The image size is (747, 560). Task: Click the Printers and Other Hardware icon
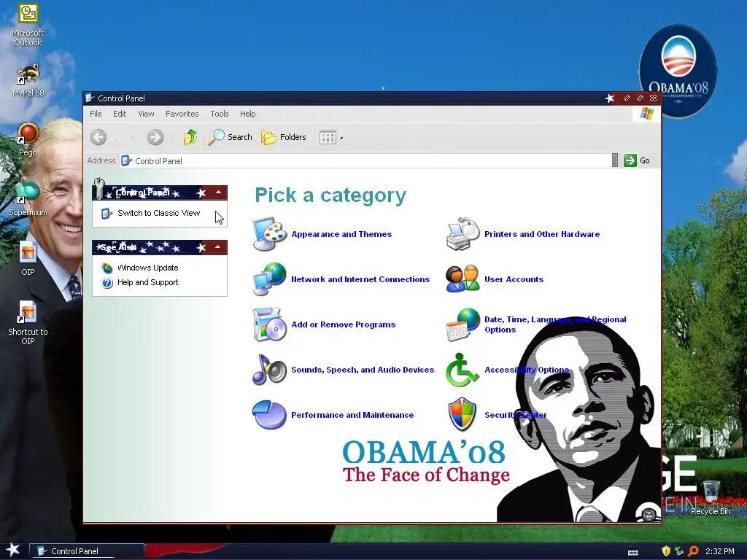[462, 234]
